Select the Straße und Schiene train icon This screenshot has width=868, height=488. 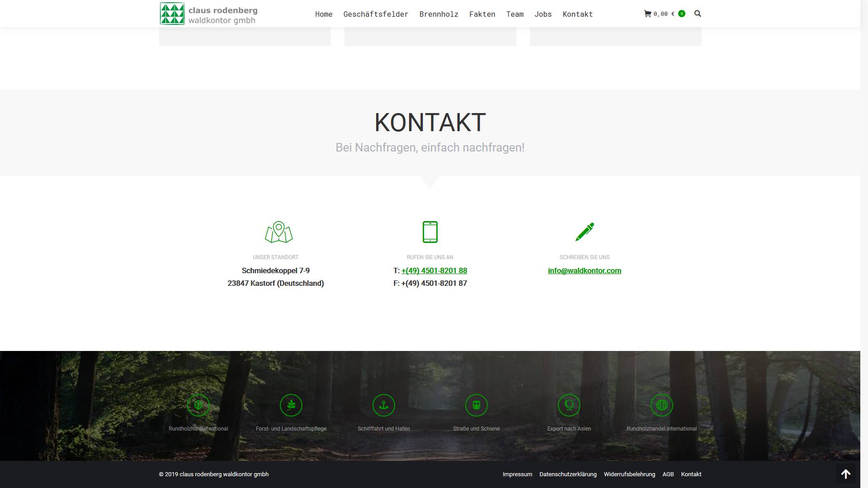pos(476,405)
